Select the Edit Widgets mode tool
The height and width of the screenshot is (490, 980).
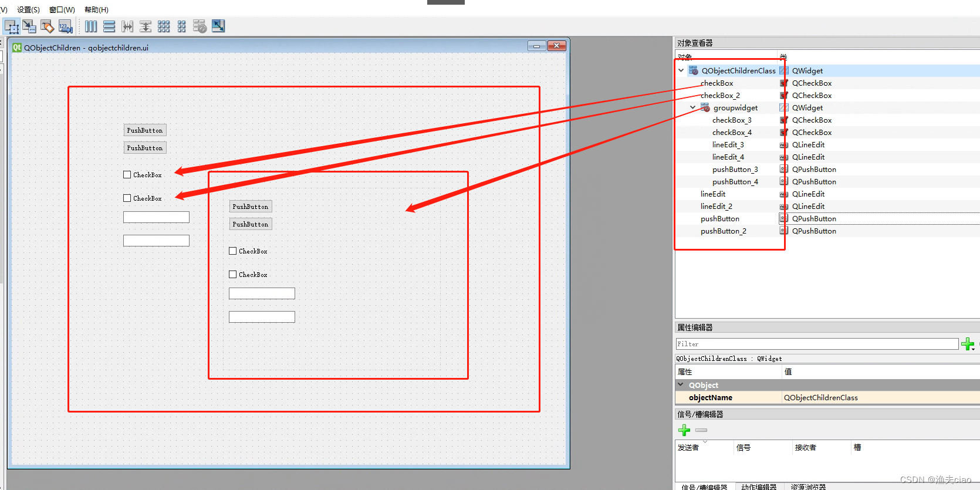[x=12, y=26]
